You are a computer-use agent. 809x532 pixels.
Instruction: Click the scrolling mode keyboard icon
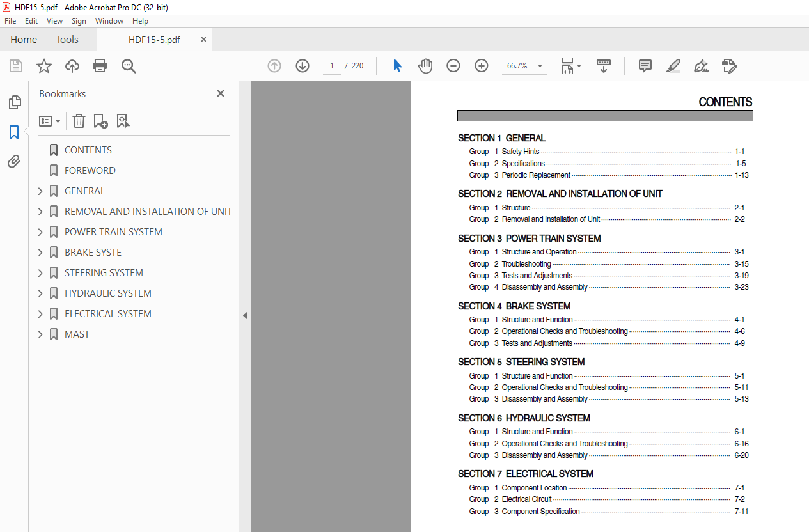pyautogui.click(x=604, y=66)
